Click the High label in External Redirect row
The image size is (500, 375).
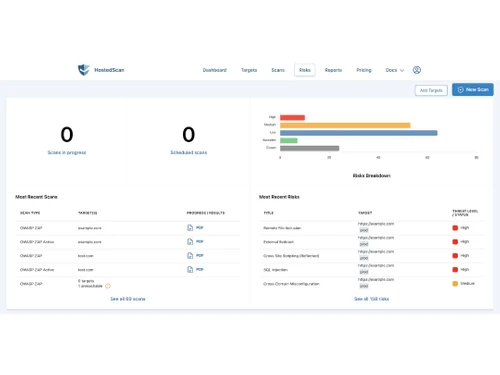[x=465, y=242]
